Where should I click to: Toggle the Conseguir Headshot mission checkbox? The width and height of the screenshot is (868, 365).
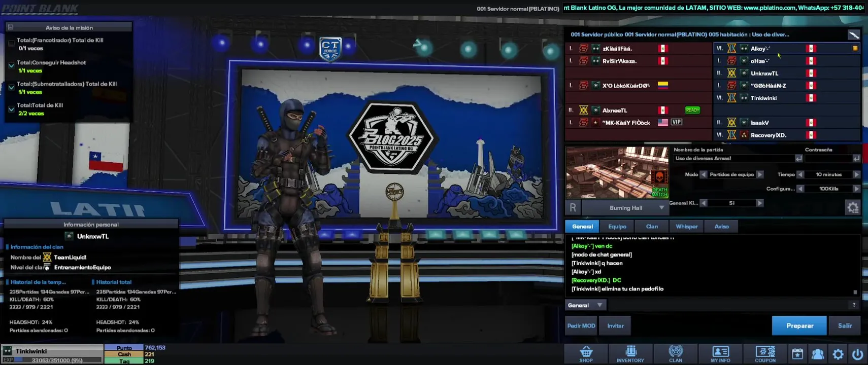click(x=11, y=66)
